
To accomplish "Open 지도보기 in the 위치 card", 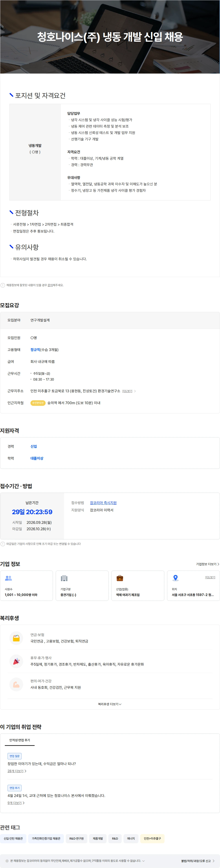I will 210,577.
